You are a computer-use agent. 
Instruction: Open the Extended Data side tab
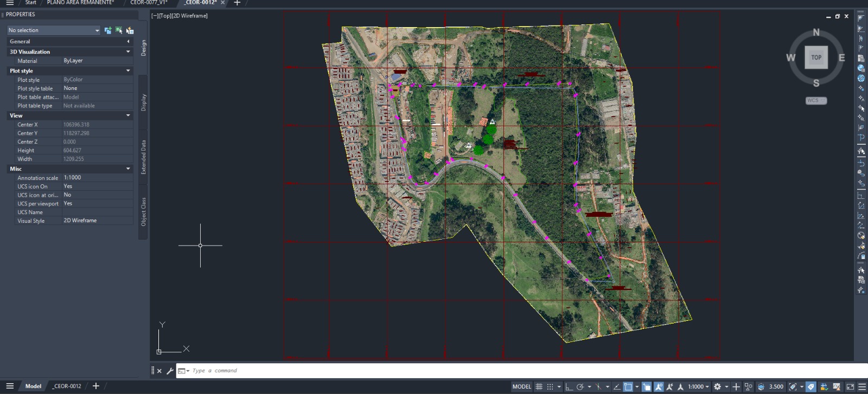pyautogui.click(x=143, y=157)
